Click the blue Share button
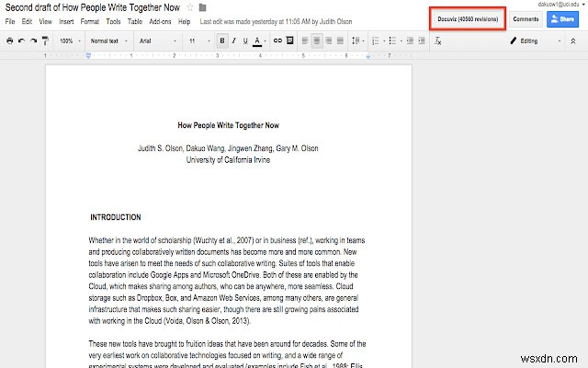The height and width of the screenshot is (368, 588). click(x=560, y=18)
